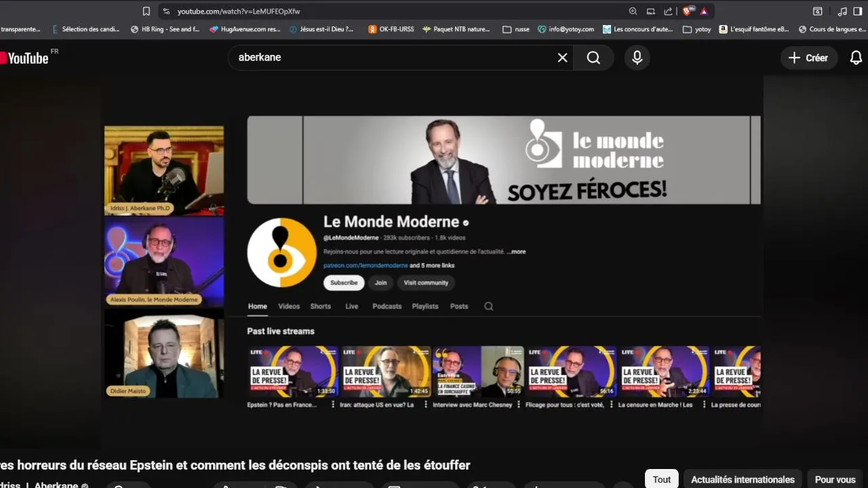Screen dimensions: 868x488
Task: Click the 2:23:44 live stream thumbnail
Action: [x=664, y=371]
